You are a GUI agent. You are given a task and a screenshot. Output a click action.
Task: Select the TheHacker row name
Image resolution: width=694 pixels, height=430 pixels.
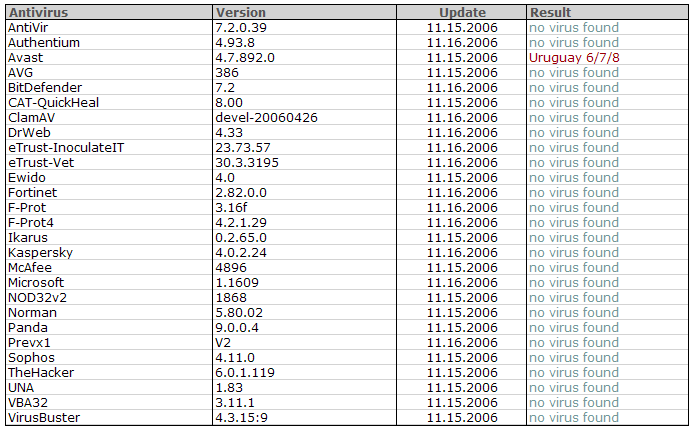tap(41, 373)
